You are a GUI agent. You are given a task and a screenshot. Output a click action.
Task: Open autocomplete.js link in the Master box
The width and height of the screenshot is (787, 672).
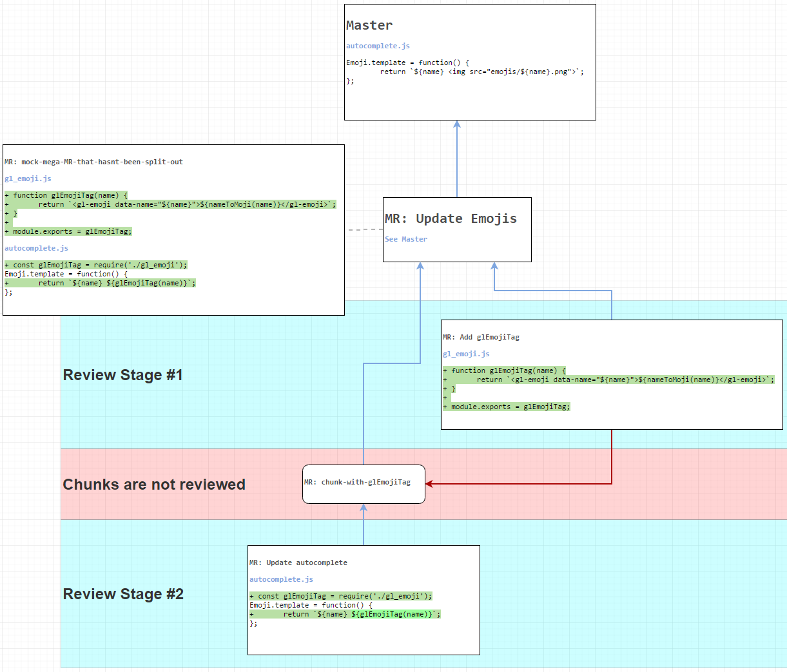tap(378, 46)
